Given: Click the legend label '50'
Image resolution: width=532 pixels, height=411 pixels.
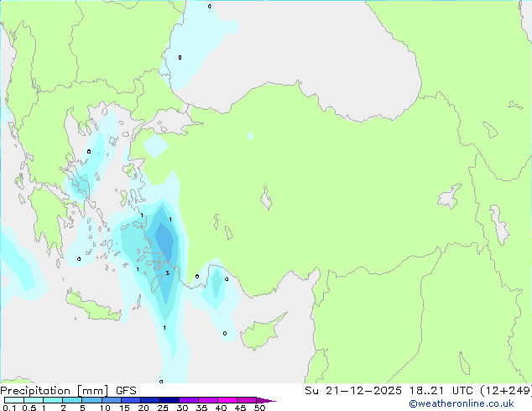Looking at the screenshot, I should click(259, 408).
